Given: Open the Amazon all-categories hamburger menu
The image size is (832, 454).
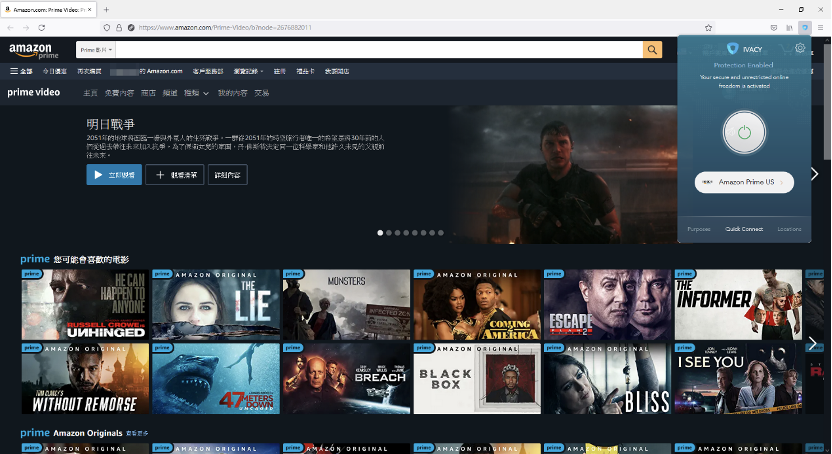Looking at the screenshot, I should pos(21,71).
